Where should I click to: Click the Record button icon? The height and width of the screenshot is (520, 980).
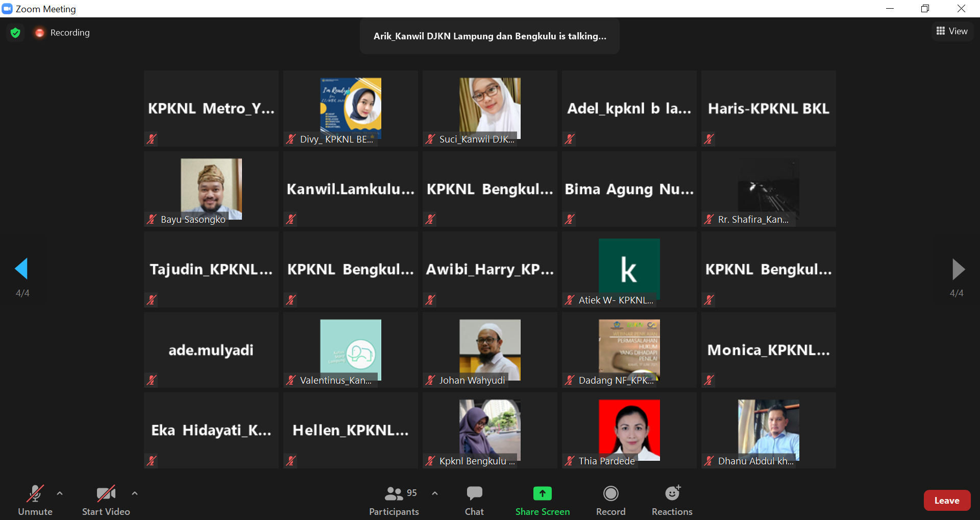(610, 493)
